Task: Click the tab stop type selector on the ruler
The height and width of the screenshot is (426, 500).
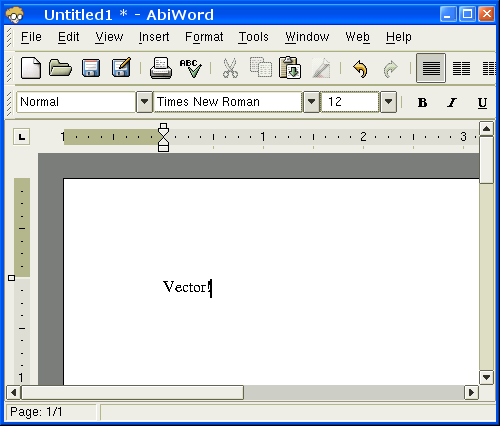Action: [22, 137]
